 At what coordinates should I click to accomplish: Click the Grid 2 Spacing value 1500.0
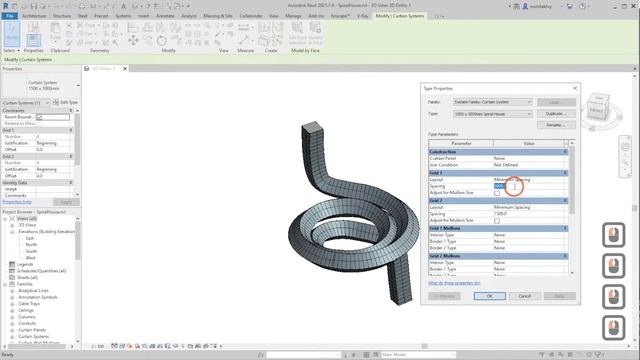(x=529, y=213)
